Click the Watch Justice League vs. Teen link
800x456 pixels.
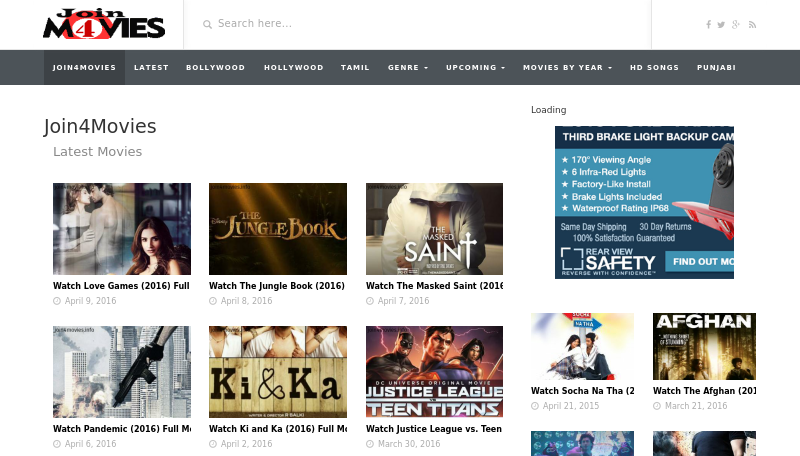[x=434, y=429]
